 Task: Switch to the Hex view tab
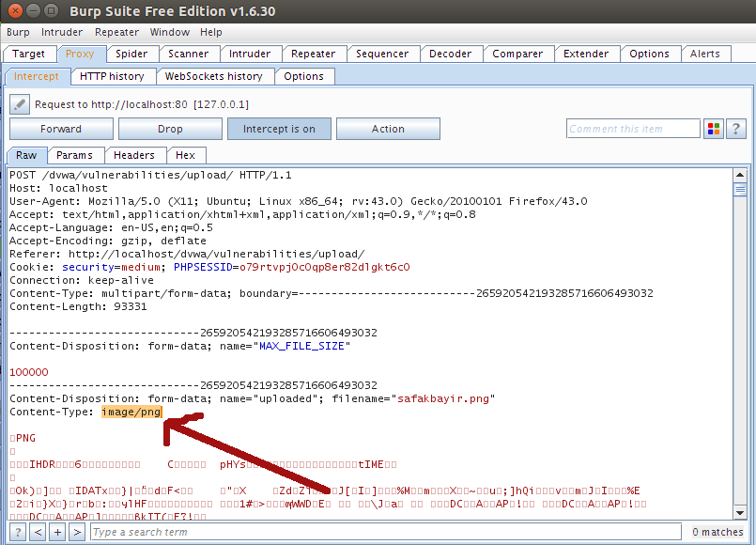[186, 155]
